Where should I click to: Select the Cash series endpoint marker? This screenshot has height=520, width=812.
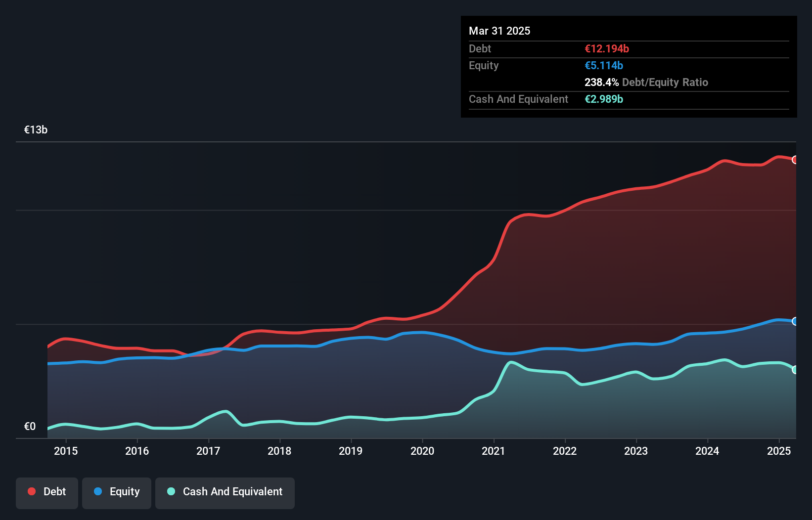795,370
